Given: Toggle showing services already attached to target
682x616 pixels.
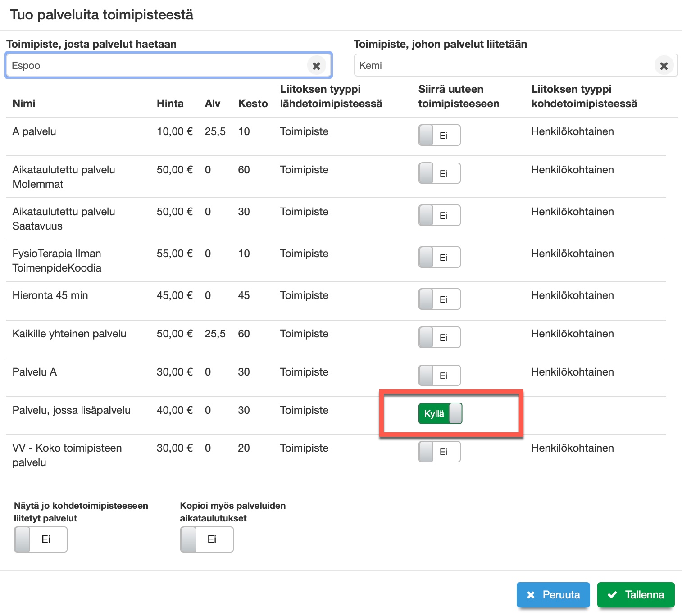Looking at the screenshot, I should 41,539.
